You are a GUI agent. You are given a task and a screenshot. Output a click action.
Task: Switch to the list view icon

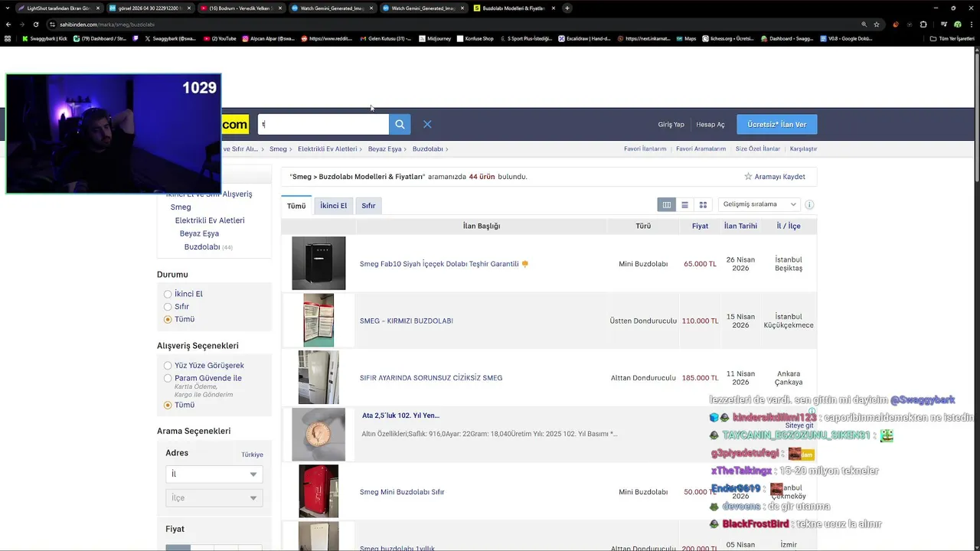point(684,205)
